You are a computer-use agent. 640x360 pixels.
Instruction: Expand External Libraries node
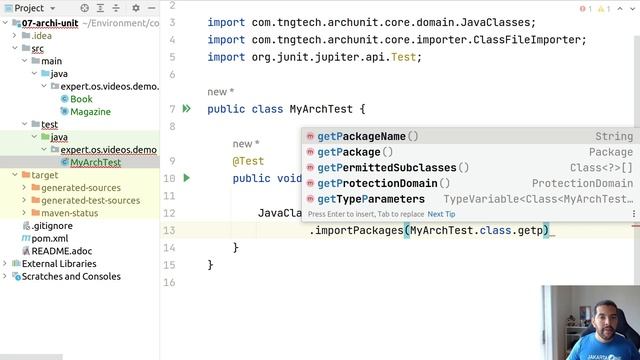5,263
